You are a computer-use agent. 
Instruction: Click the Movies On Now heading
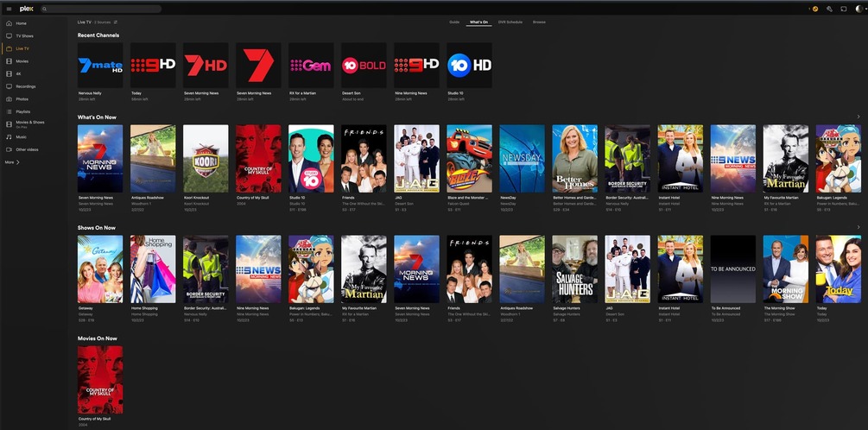click(x=98, y=338)
